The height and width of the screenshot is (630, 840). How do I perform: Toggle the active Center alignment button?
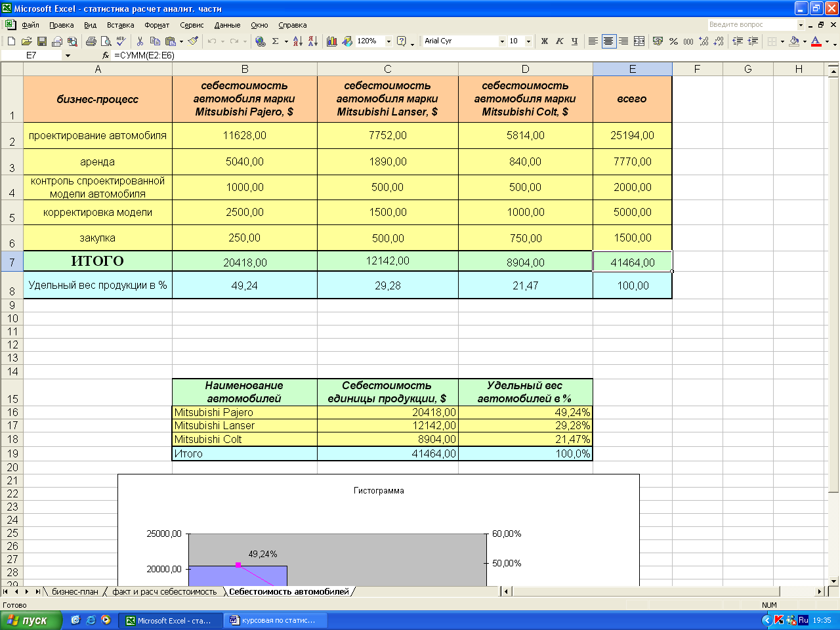608,41
